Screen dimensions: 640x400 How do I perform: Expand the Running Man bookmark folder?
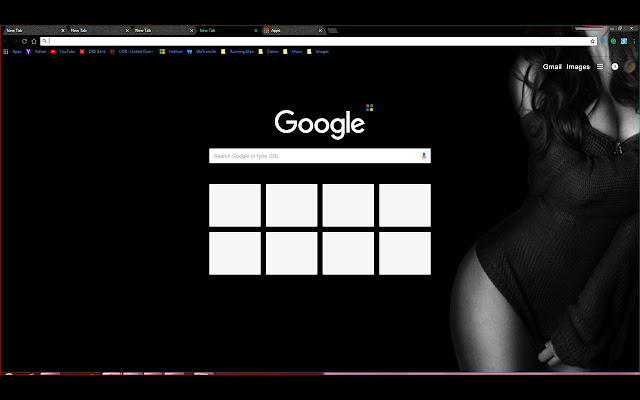pyautogui.click(x=237, y=51)
